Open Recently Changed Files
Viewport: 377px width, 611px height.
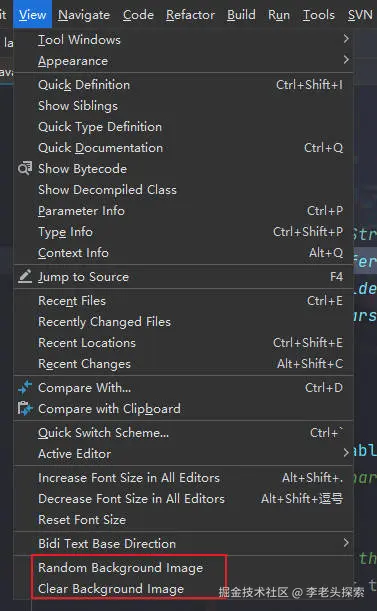184,322
